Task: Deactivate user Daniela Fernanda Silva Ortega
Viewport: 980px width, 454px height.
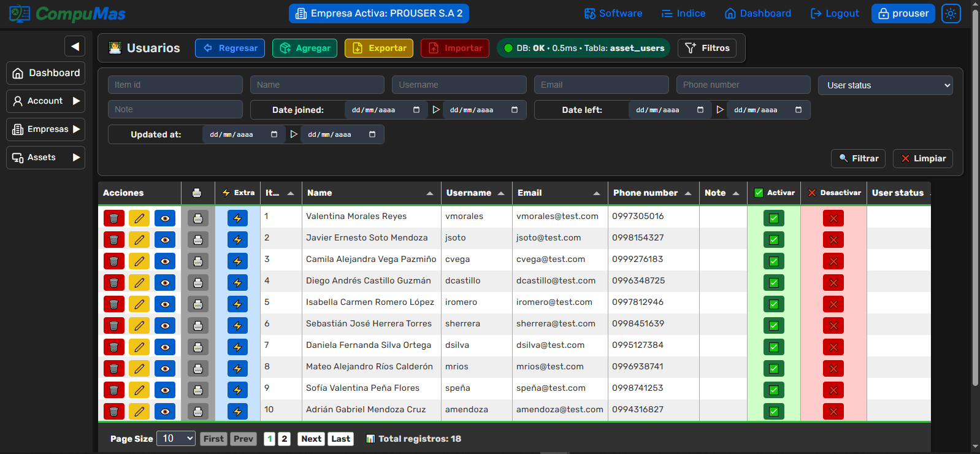Action: pos(833,347)
